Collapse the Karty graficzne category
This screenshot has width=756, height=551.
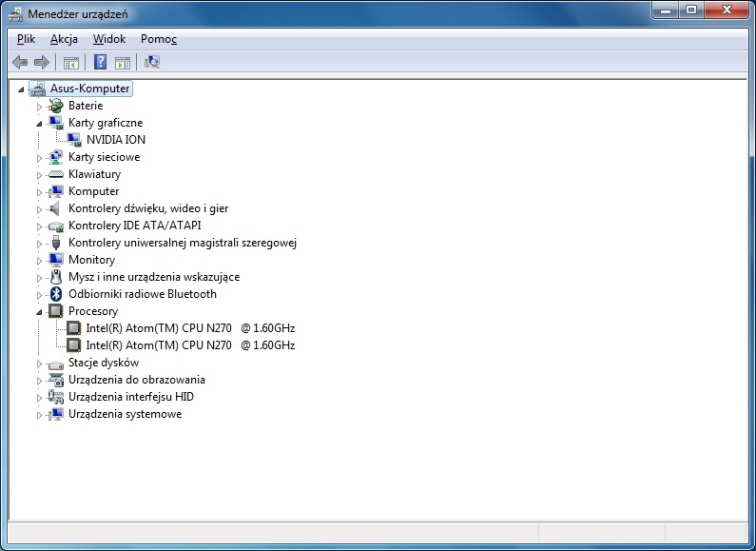pyautogui.click(x=40, y=124)
